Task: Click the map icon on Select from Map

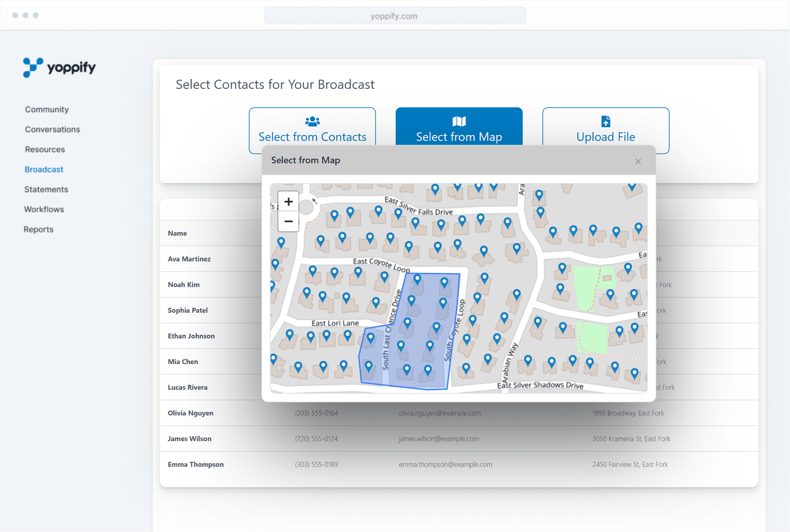Action: pos(459,121)
